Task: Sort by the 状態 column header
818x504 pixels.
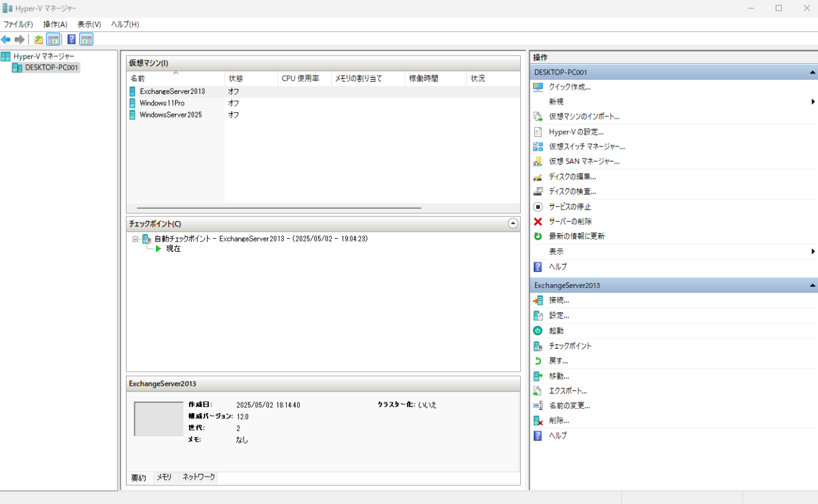Action: (251, 79)
